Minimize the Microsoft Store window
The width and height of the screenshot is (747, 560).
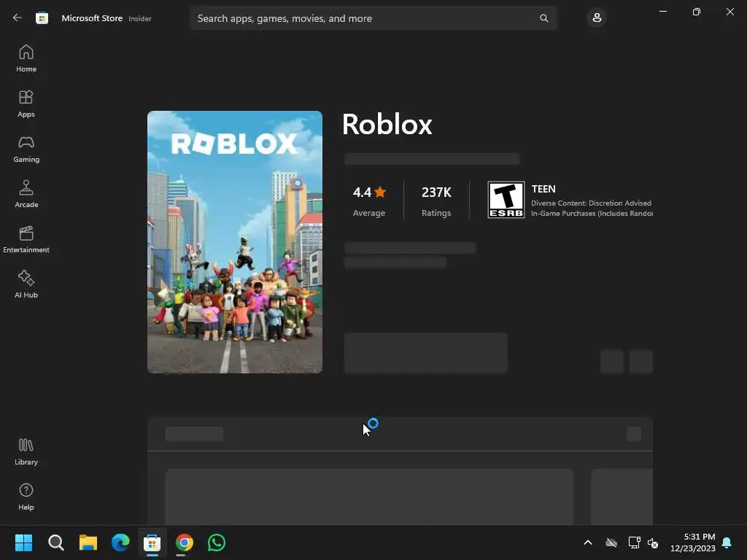[662, 12]
